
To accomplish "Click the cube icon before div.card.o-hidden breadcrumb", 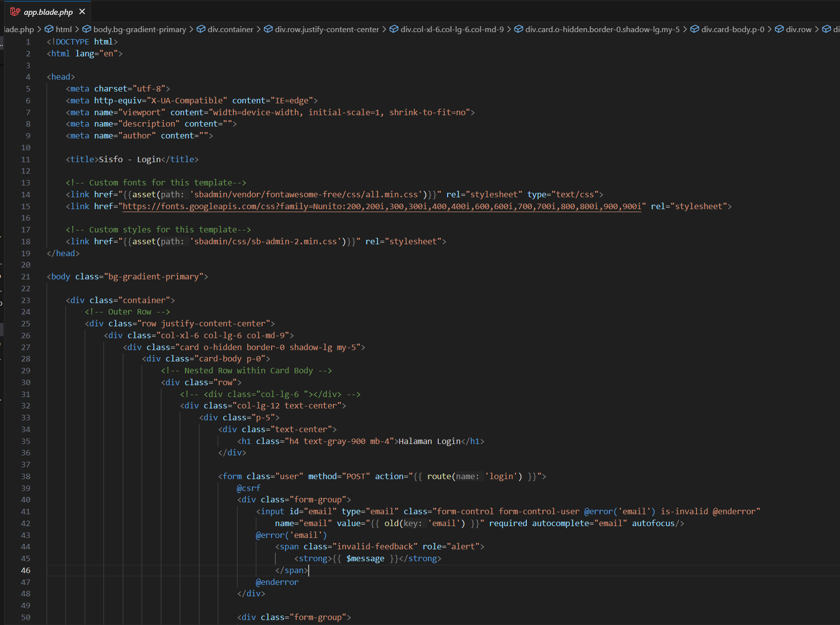I will click(518, 29).
